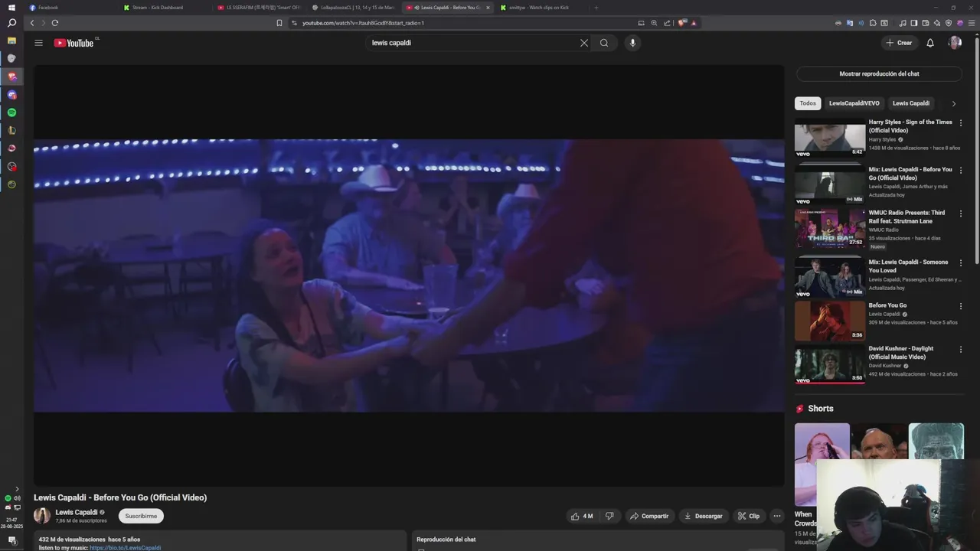Open the account avatar menu

pyautogui.click(x=955, y=43)
